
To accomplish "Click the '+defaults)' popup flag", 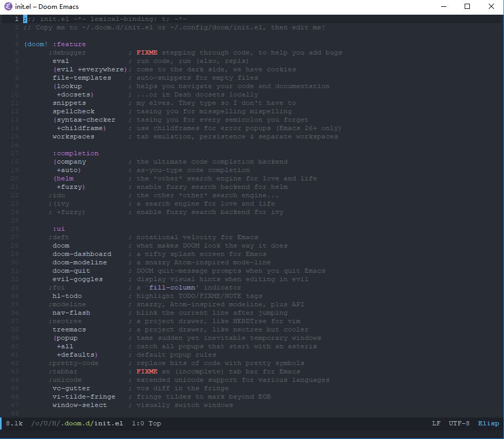I will coord(77,355).
